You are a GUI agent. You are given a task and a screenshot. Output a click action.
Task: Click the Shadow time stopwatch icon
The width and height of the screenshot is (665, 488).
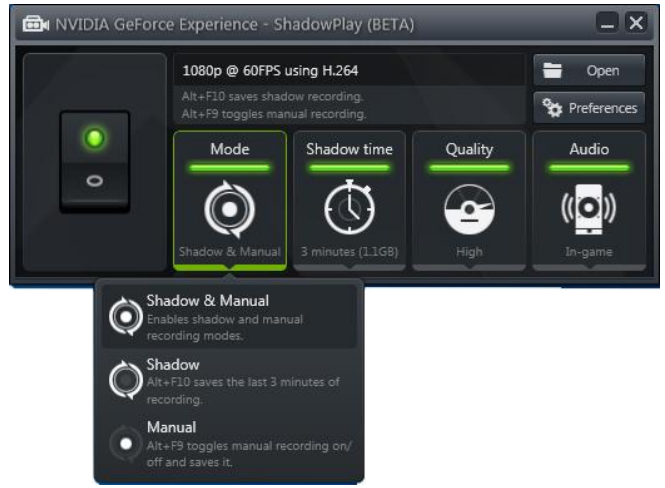349,207
